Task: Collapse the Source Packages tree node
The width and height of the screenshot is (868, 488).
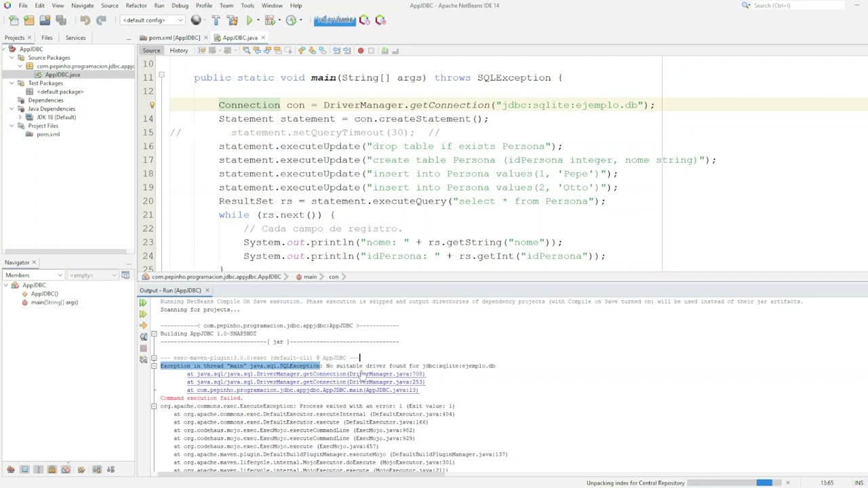Action: 12,58
